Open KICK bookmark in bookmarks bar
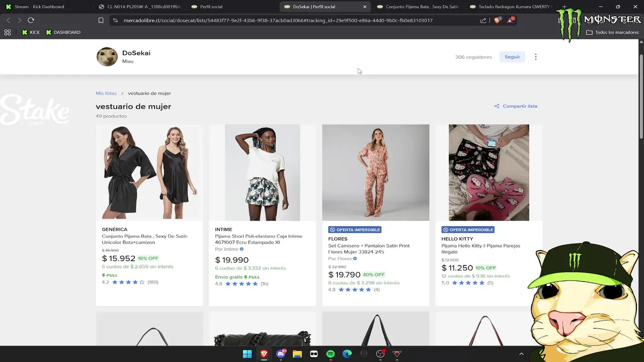Viewport: 644px width, 362px height. (x=31, y=32)
